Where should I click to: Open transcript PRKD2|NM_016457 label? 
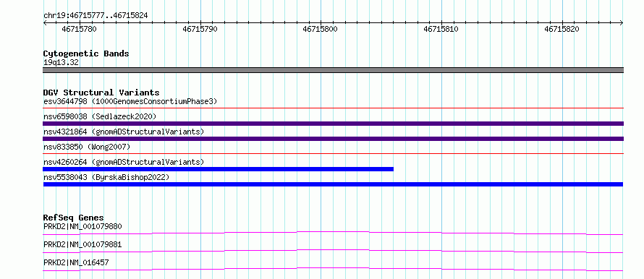point(76,262)
